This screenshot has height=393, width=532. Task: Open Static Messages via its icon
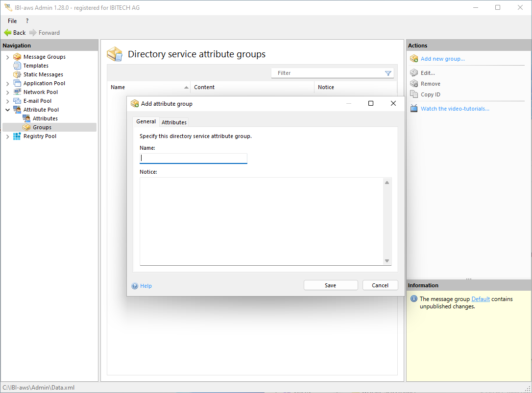(x=17, y=74)
